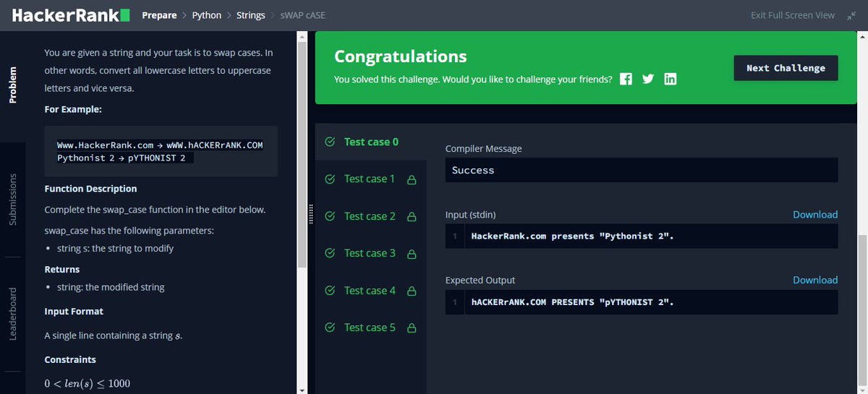This screenshot has width=868, height=394.
Task: Open the Leaderboard side tab
Action: tap(12, 314)
